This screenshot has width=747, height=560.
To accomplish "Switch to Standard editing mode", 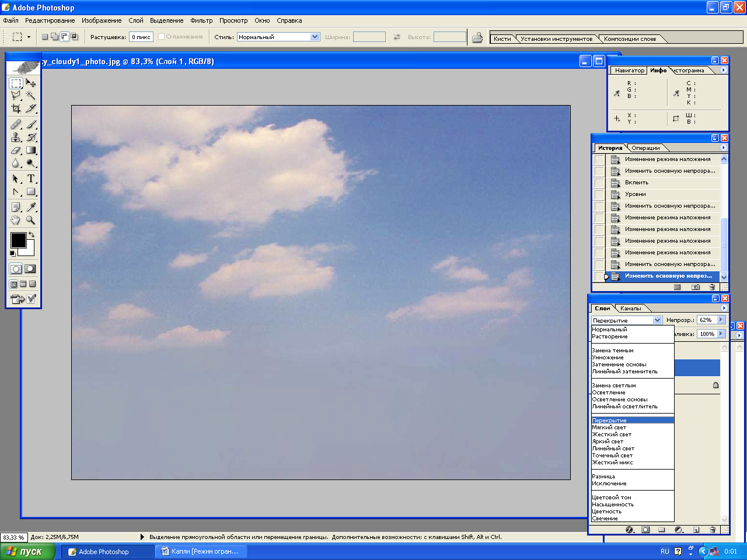I will coord(16,269).
